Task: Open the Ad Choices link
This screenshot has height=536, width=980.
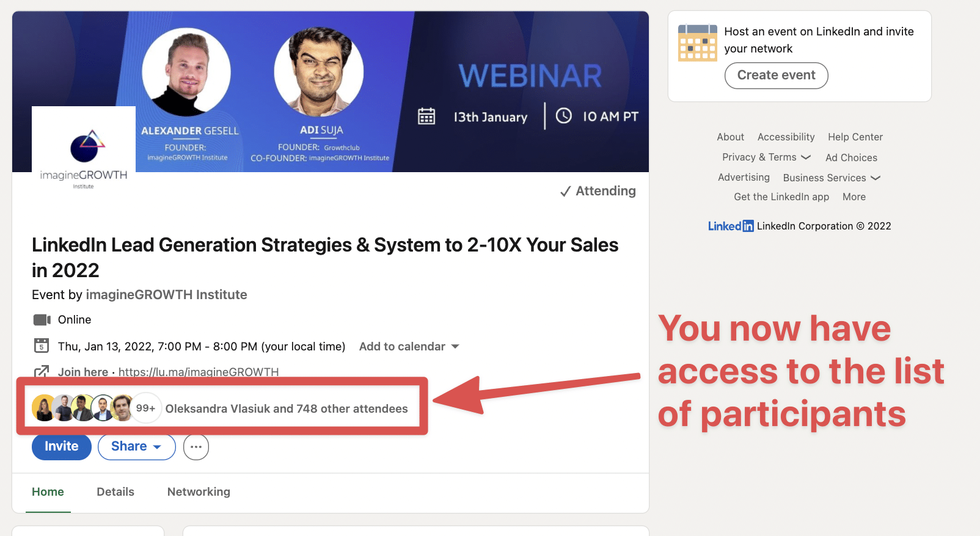Action: point(851,158)
